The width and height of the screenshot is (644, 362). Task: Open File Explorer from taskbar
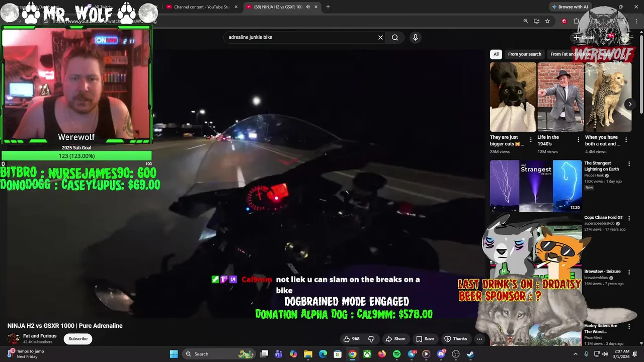308,354
